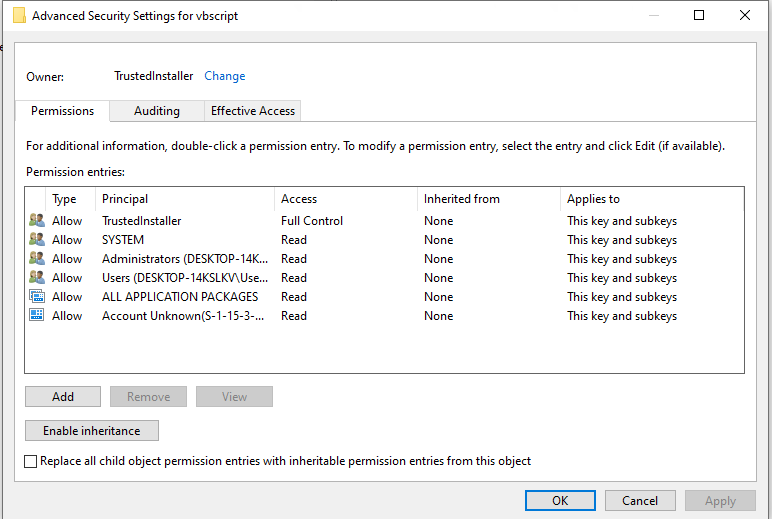The height and width of the screenshot is (519, 772).
Task: Click the Account Unknown entry icon
Action: (x=37, y=316)
